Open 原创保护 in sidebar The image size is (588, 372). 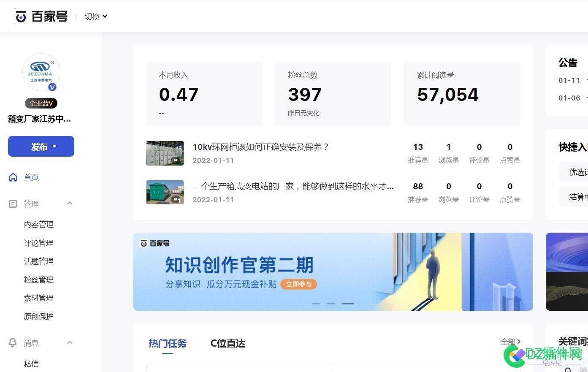(38, 317)
